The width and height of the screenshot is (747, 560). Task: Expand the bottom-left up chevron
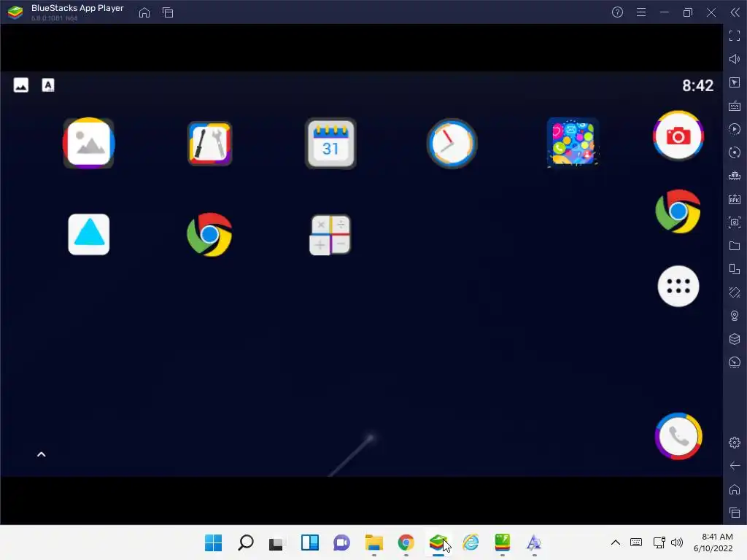pyautogui.click(x=42, y=454)
